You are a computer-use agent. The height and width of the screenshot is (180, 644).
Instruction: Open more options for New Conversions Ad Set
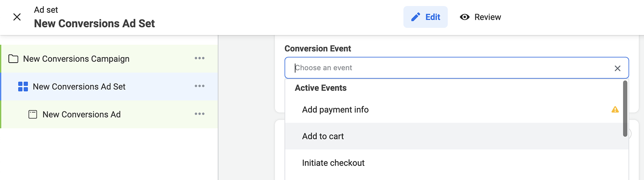click(200, 86)
